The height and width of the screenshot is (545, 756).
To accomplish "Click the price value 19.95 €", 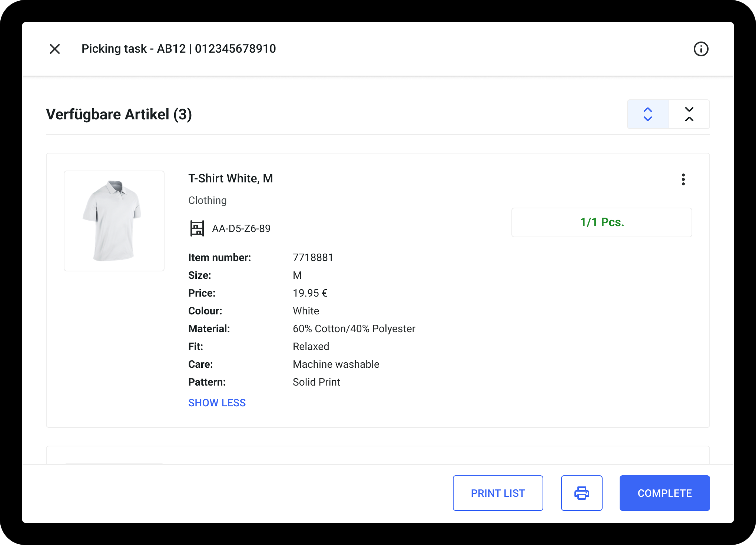I will 310,293.
